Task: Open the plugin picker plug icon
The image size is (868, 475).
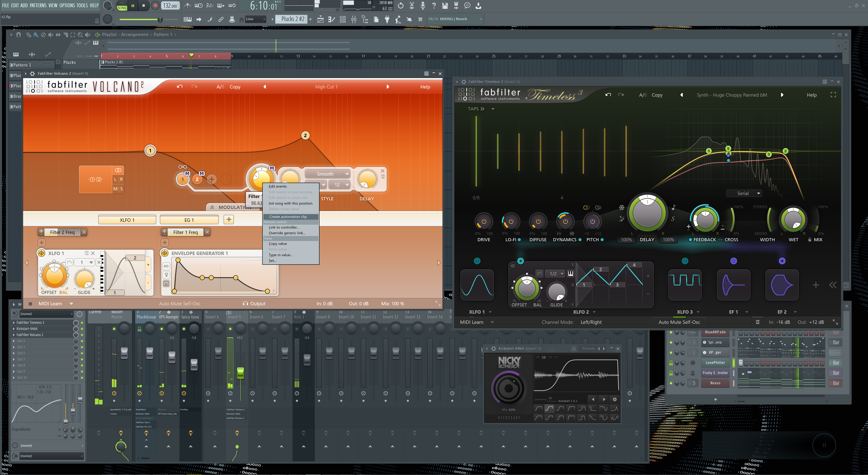Action: point(387,19)
